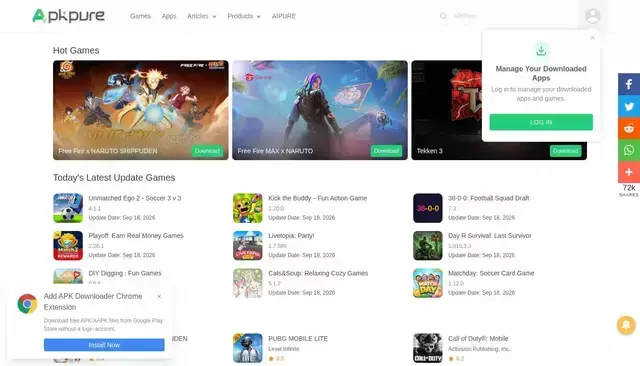640x366 pixels.
Task: Close the Manage Your Downloaded Apps popup
Action: (x=592, y=38)
